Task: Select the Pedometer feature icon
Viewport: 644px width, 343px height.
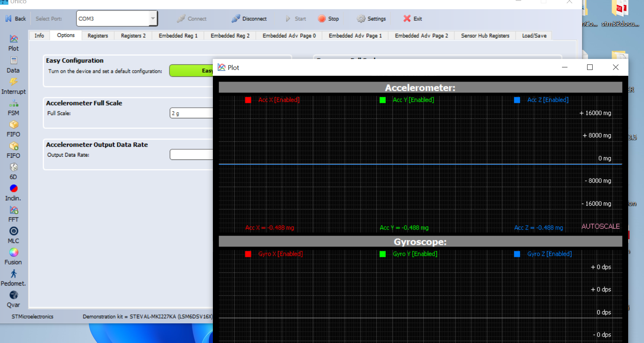Action: coord(13,274)
